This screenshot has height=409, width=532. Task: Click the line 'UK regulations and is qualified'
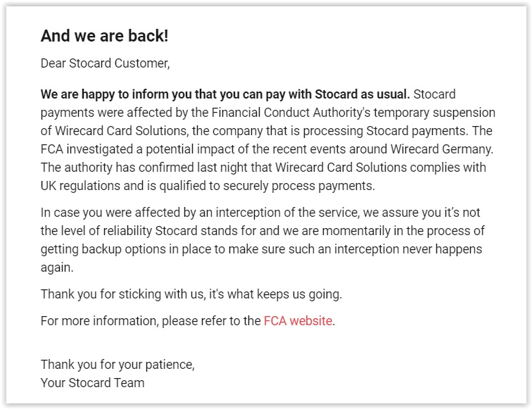208,186
